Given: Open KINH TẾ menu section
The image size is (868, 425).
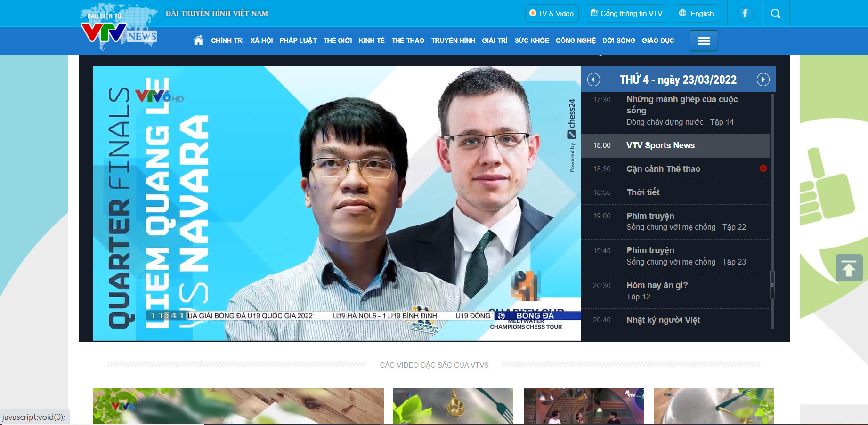Looking at the screenshot, I should click(x=372, y=40).
